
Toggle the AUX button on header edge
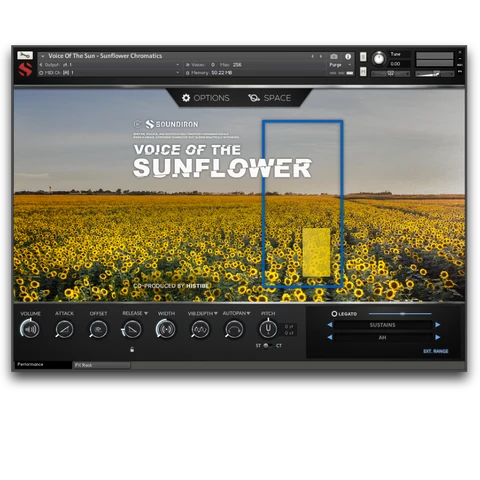[460, 65]
